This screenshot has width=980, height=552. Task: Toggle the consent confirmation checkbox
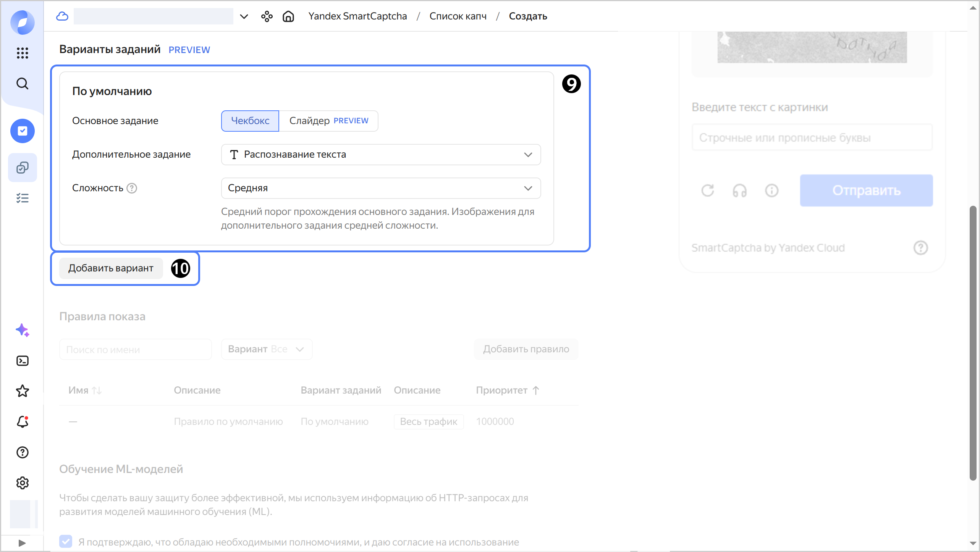click(x=66, y=541)
